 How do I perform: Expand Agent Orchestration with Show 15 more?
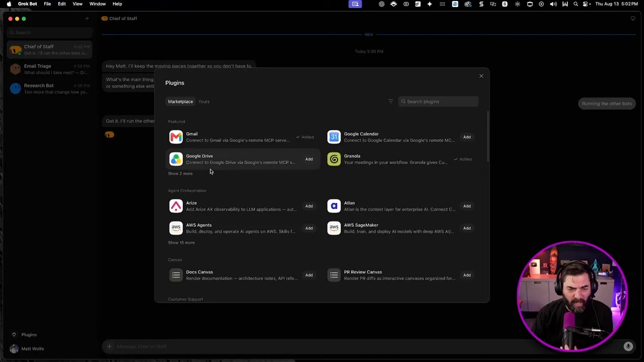pos(181,243)
